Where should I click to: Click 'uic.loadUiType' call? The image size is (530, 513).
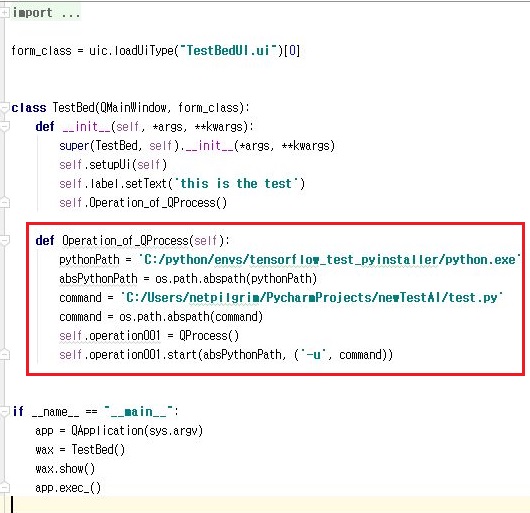pos(131,51)
